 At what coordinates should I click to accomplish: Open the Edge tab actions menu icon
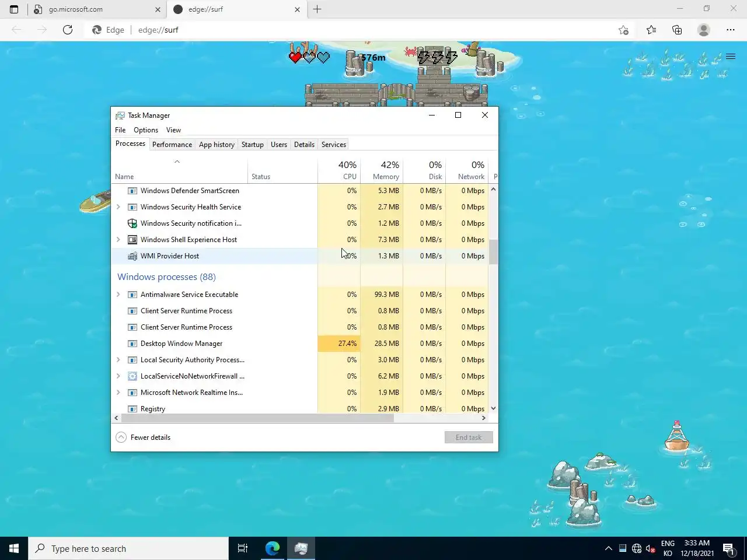pyautogui.click(x=14, y=9)
